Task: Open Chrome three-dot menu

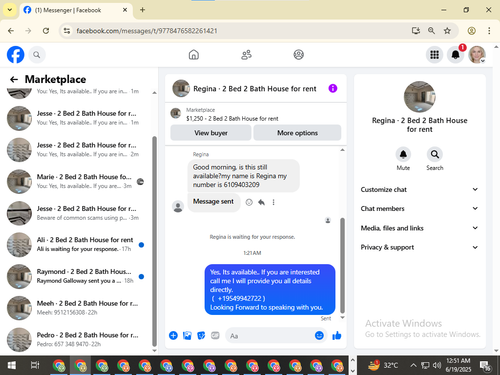Action: tap(489, 31)
